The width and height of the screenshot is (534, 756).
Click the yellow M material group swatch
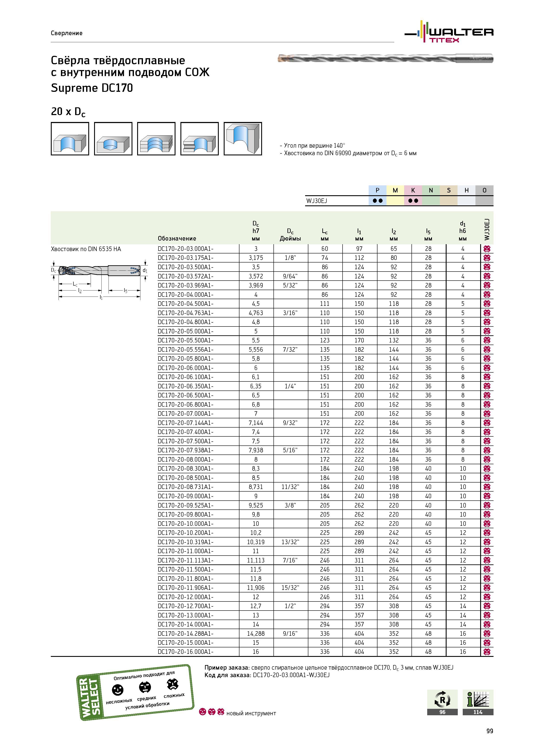395,190
